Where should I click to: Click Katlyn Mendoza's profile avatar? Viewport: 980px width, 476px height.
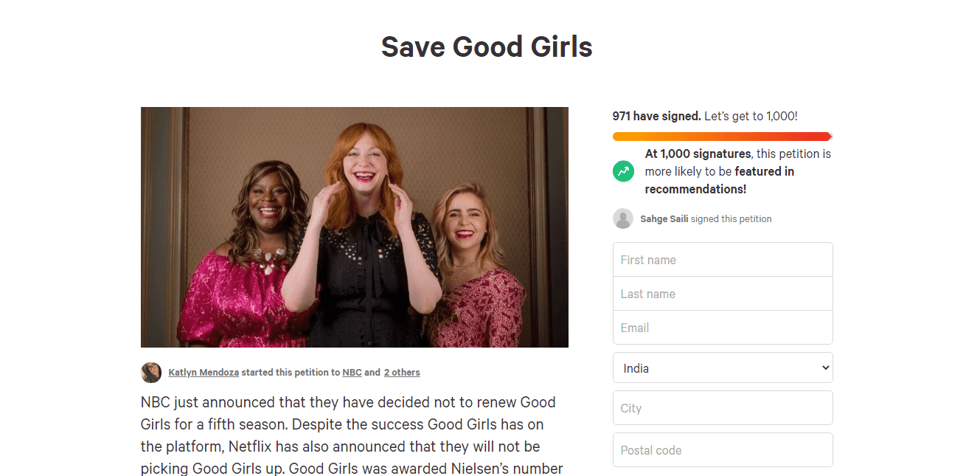(151, 373)
